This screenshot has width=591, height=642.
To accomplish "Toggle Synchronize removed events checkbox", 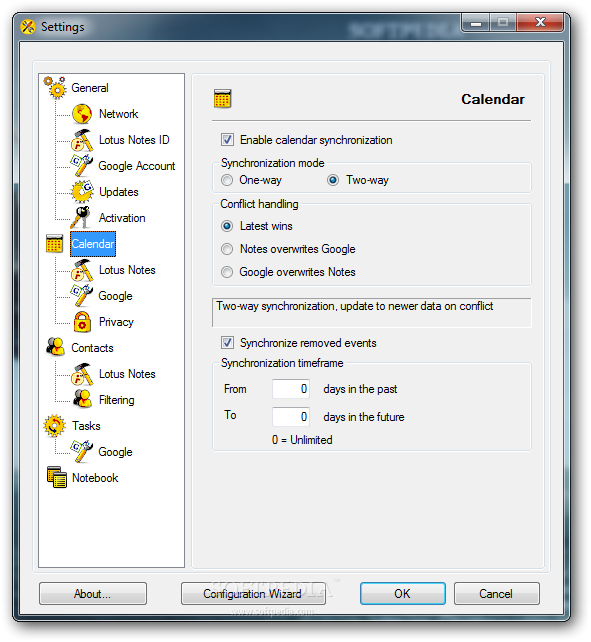I will coord(227,342).
